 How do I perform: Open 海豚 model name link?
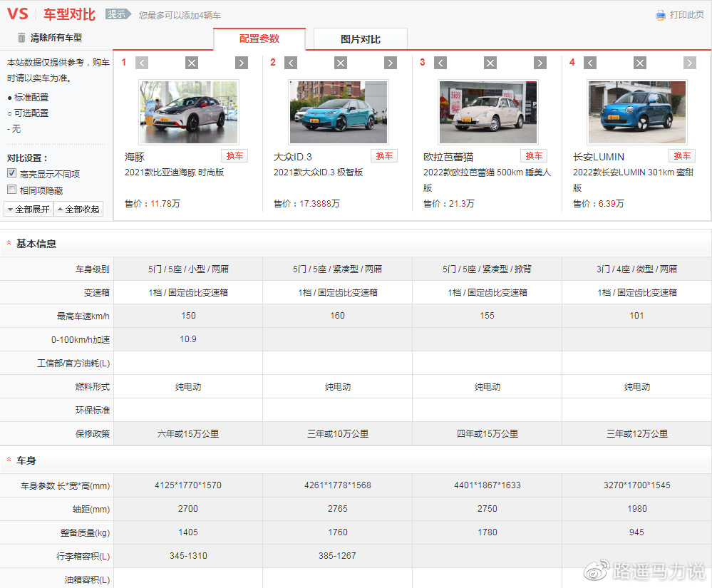[135, 157]
